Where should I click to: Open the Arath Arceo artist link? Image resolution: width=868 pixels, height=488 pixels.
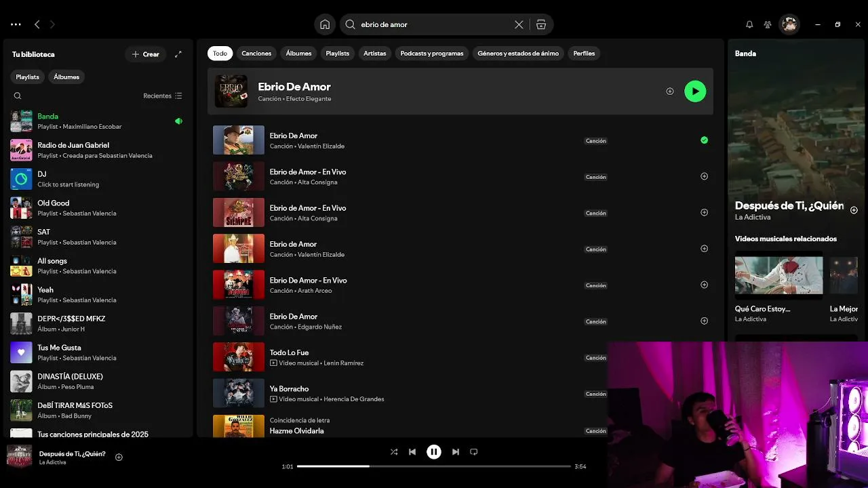pyautogui.click(x=315, y=291)
